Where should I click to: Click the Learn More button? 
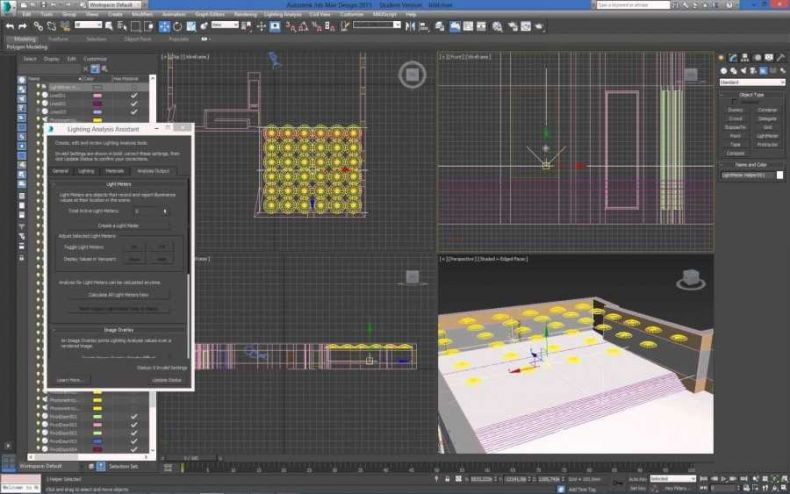69,380
